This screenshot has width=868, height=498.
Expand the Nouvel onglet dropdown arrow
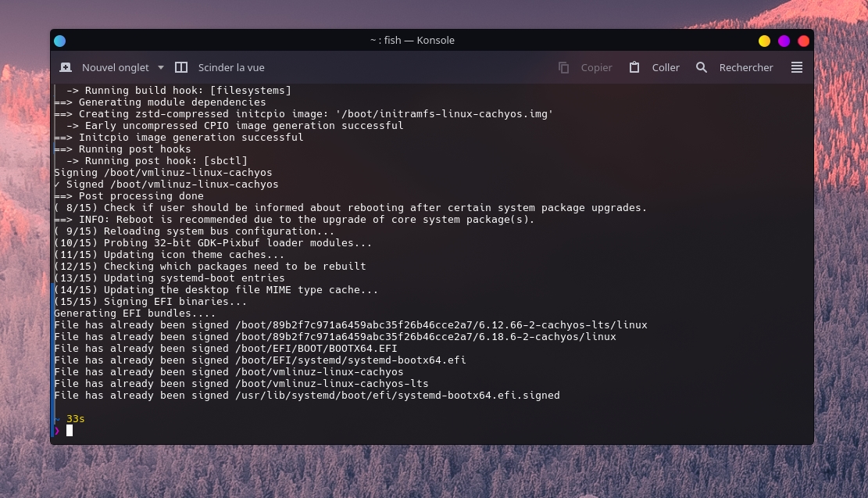161,68
